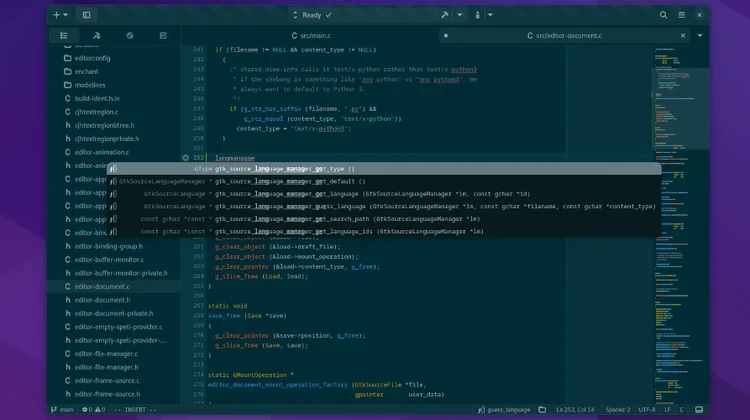750x420 pixels.
Task: Click the main git branch indicator
Action: [62, 409]
